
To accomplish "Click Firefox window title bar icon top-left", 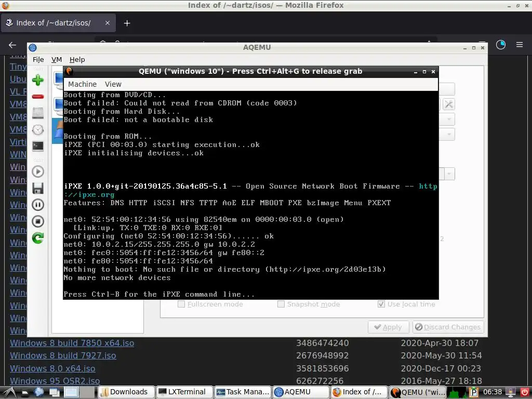I will (5, 5).
